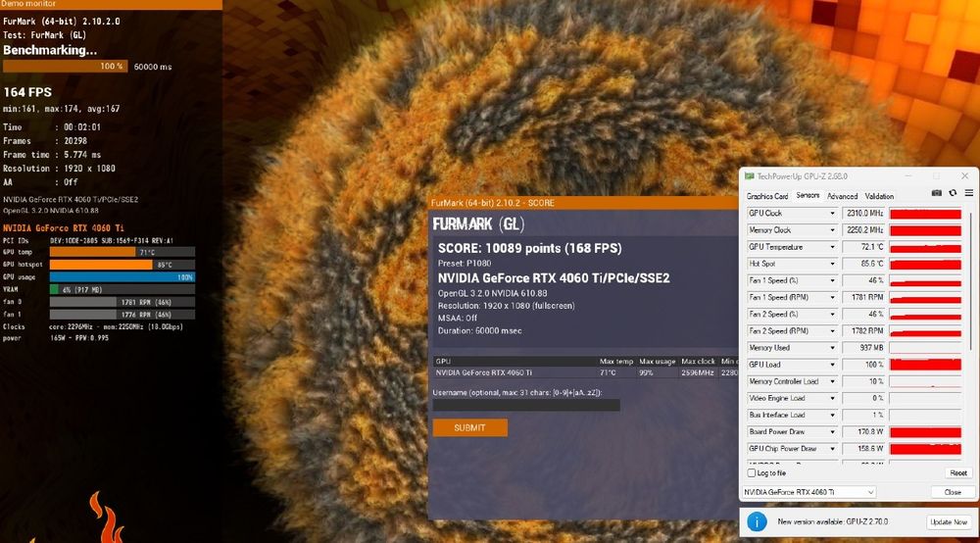Click the FurMark SCORE window title bar

pos(583,203)
